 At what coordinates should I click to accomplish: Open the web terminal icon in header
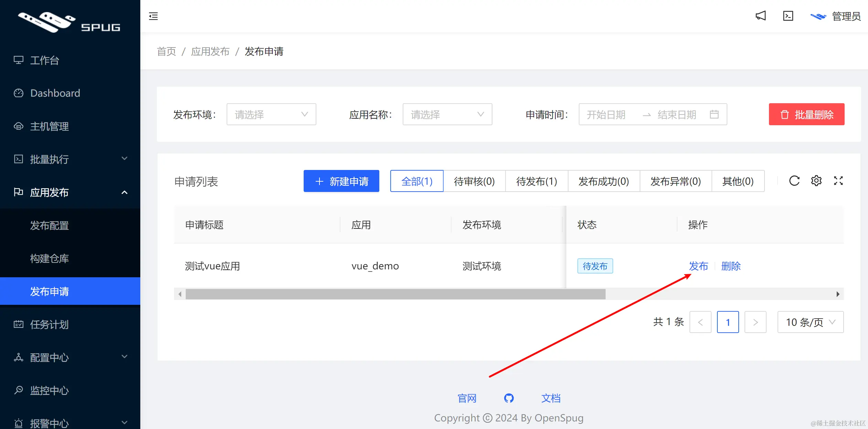pos(788,16)
